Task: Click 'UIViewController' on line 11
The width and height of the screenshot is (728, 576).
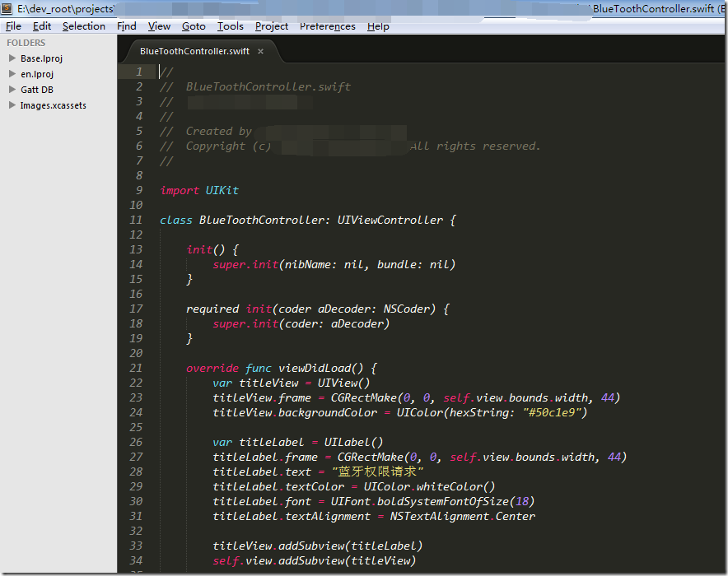Action: (x=390, y=221)
